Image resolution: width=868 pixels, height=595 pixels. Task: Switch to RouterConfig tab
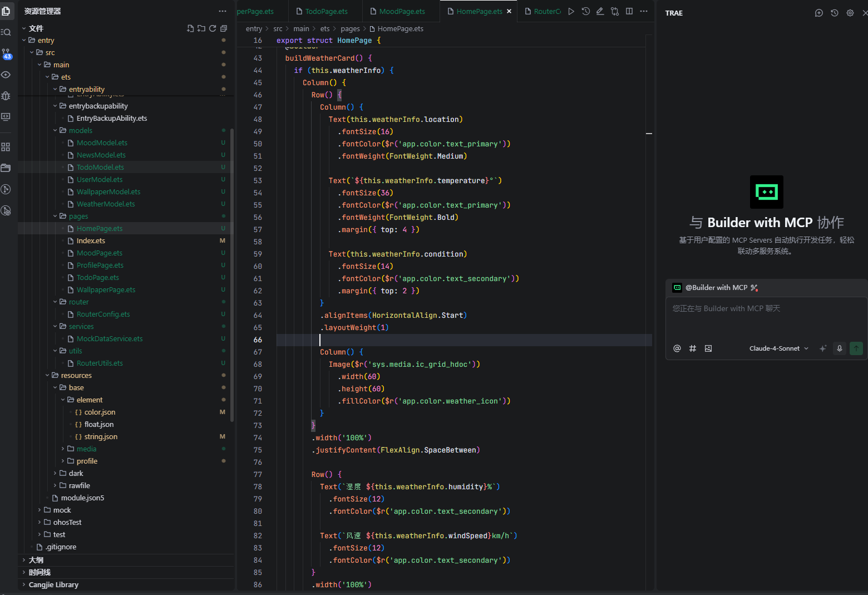pos(542,11)
